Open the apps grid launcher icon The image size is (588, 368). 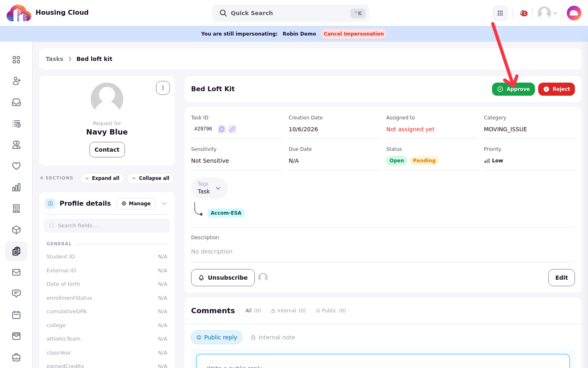point(500,13)
